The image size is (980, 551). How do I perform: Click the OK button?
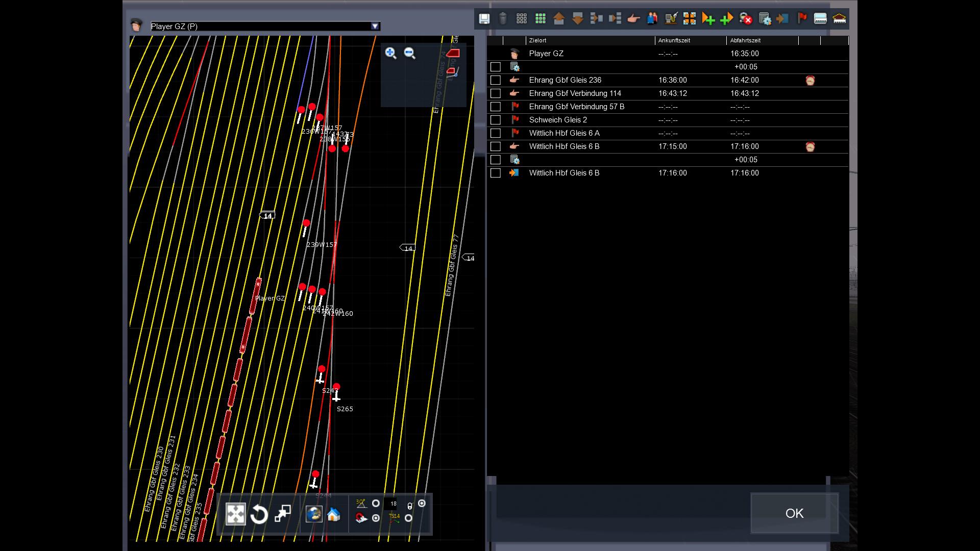pos(794,513)
